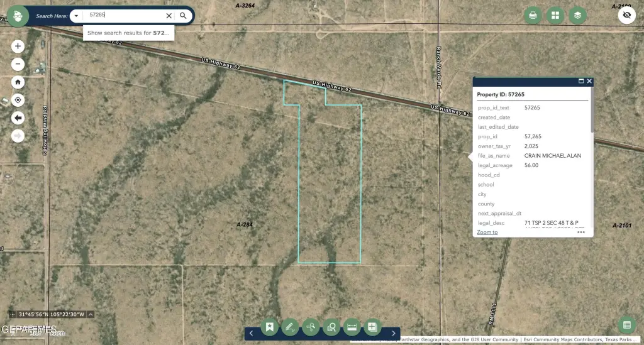This screenshot has height=345, width=644.
Task: Go back to previous map extent
Action: (18, 118)
